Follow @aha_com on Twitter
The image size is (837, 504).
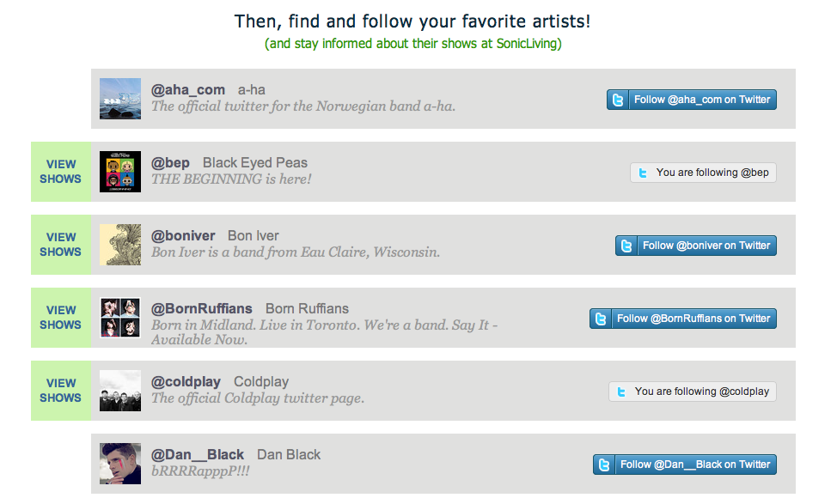point(692,100)
